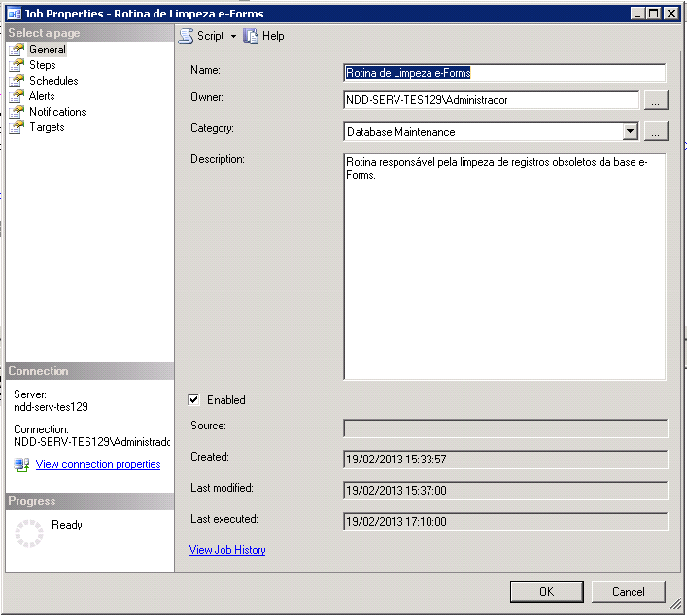
Task: Click the Script toolbar icon
Action: (187, 36)
